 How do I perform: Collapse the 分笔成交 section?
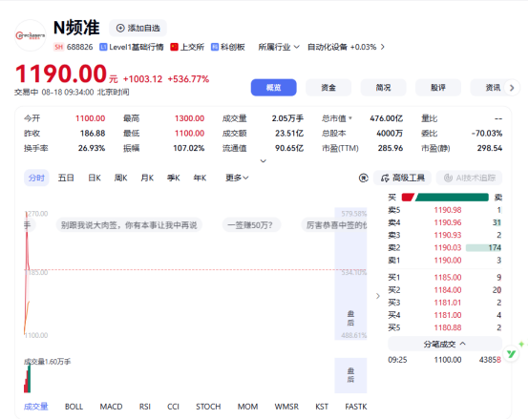coord(445,344)
